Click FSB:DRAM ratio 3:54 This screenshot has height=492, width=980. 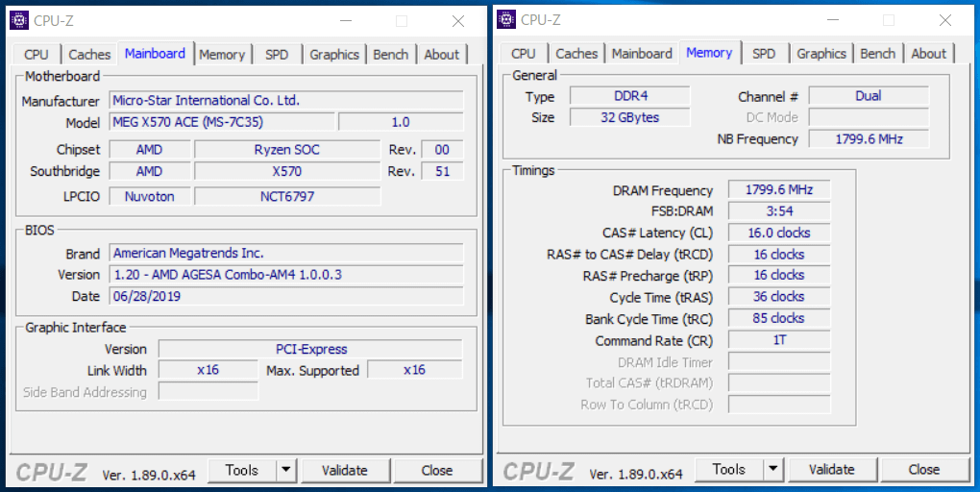[x=779, y=211]
